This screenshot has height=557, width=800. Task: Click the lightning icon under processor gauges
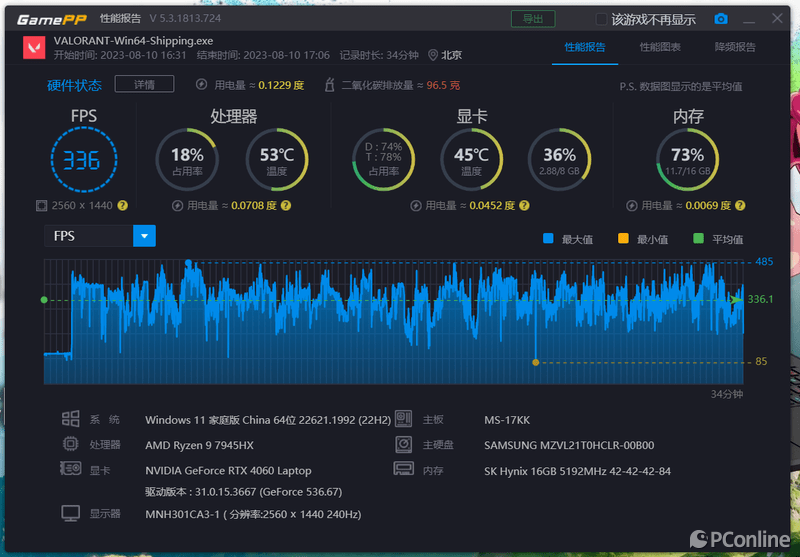(x=177, y=206)
